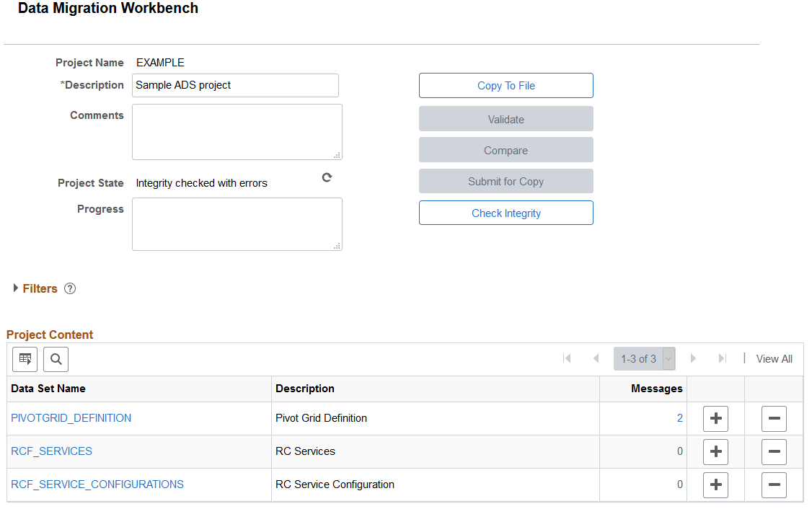The width and height of the screenshot is (812, 509).
Task: Go to previous page of results
Action: pyautogui.click(x=596, y=358)
